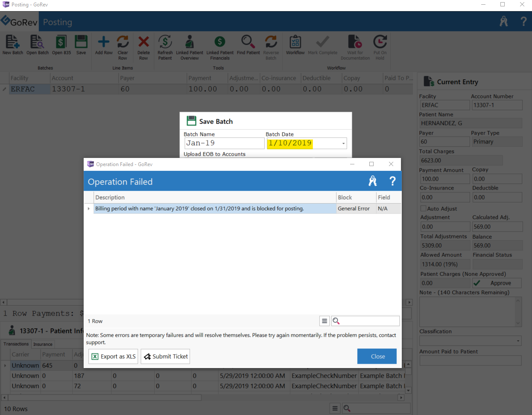Click the Approve button

(x=497, y=283)
